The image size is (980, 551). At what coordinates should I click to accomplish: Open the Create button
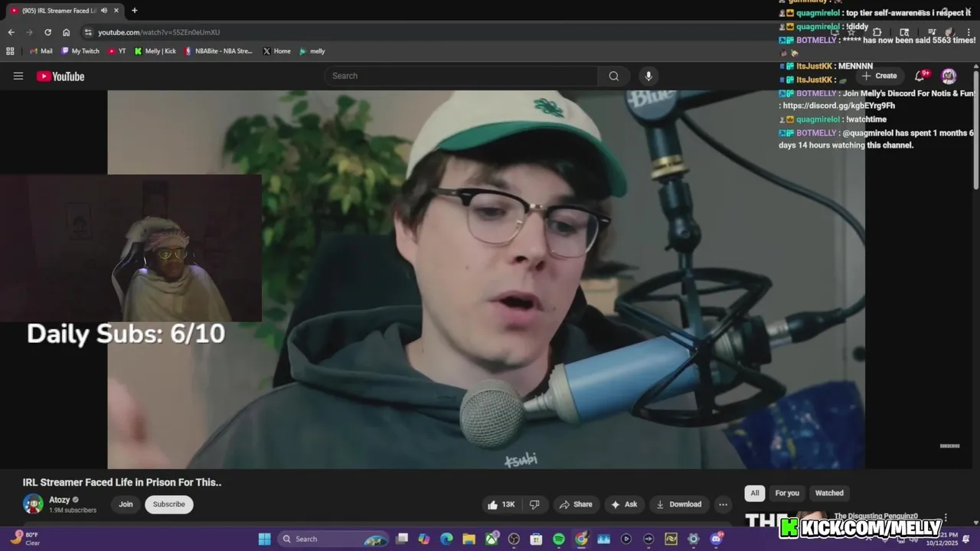[879, 76]
